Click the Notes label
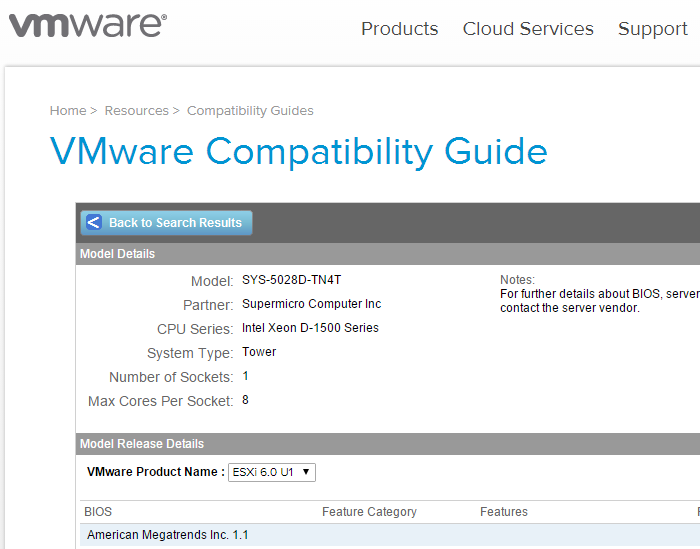This screenshot has width=700, height=549. [x=517, y=280]
